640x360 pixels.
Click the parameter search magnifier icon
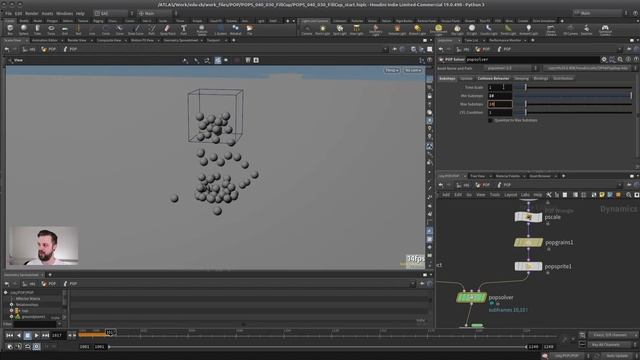click(x=620, y=60)
